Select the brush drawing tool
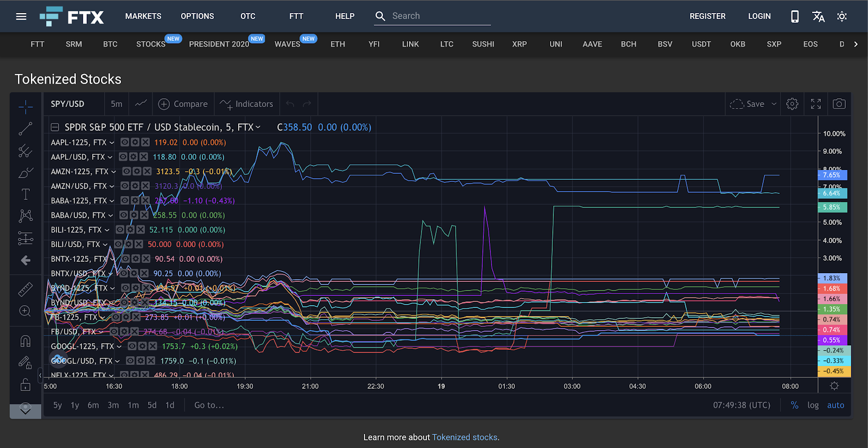The width and height of the screenshot is (868, 448). click(x=25, y=173)
